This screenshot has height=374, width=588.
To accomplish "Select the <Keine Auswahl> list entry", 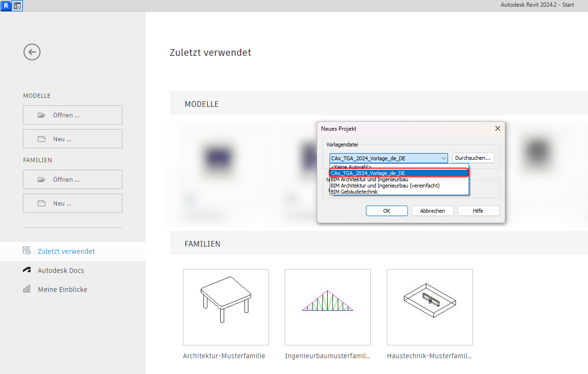I will click(351, 166).
